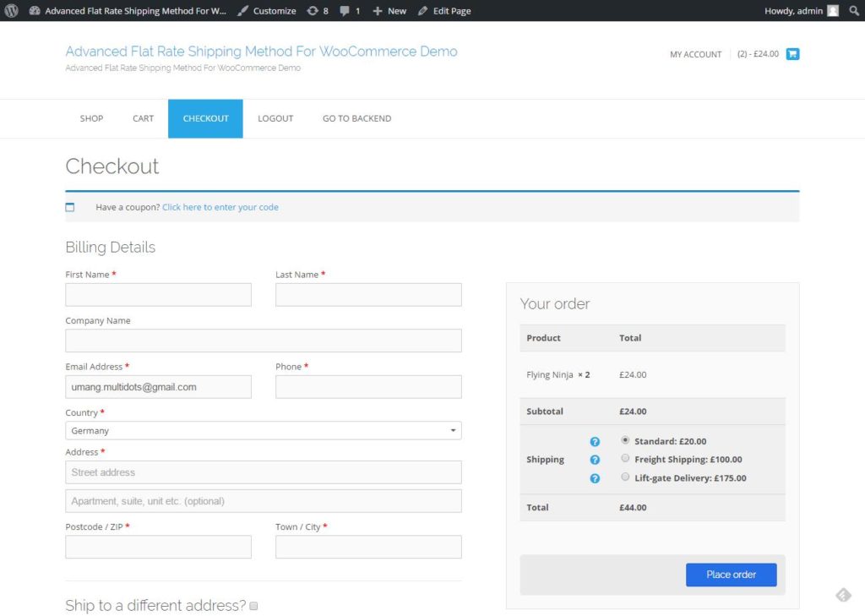Select the Checkout tab
Screen dimensions: 865x616
click(x=205, y=118)
